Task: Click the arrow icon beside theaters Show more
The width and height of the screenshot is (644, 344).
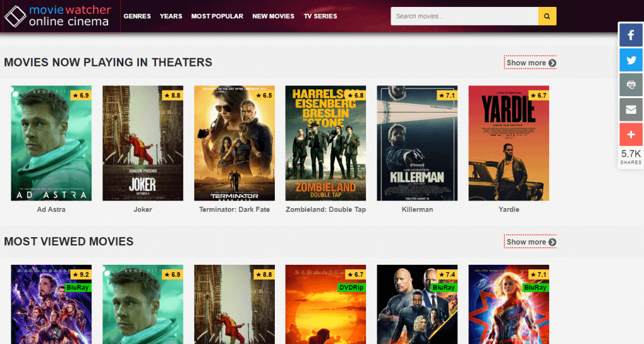Action: pyautogui.click(x=552, y=63)
